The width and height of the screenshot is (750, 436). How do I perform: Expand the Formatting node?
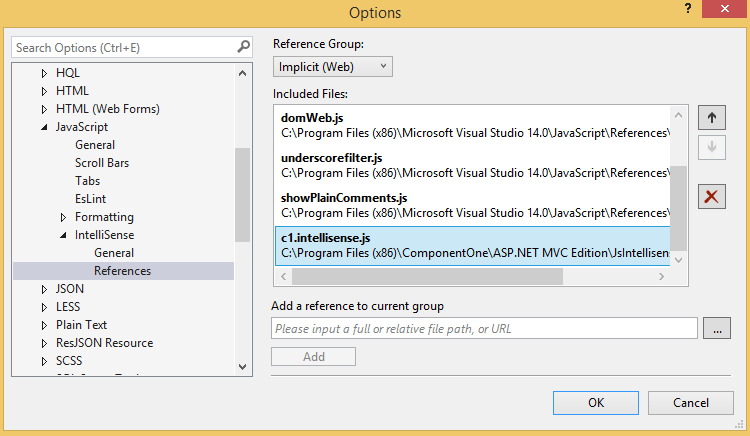[63, 217]
